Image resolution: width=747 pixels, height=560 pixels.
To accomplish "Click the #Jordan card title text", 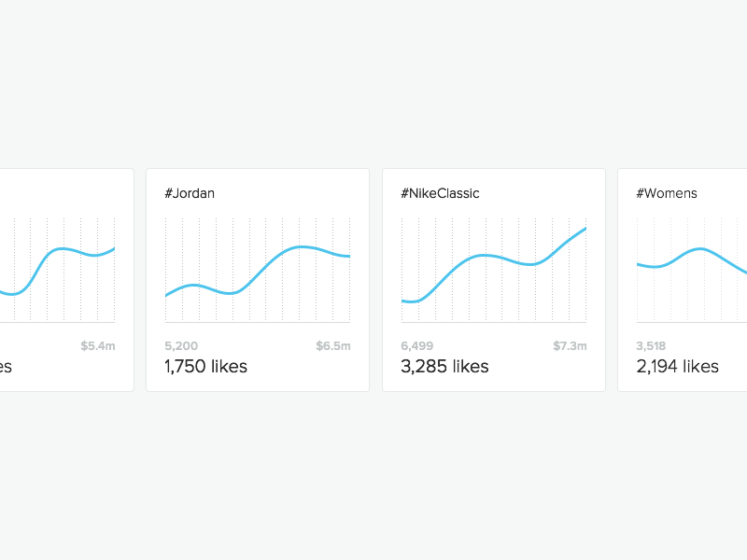I will (x=190, y=193).
